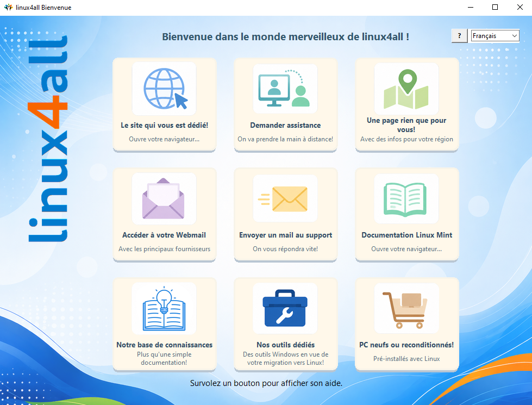Maximize the linux4all Bienvenue window
532x405 pixels.
pos(495,7)
